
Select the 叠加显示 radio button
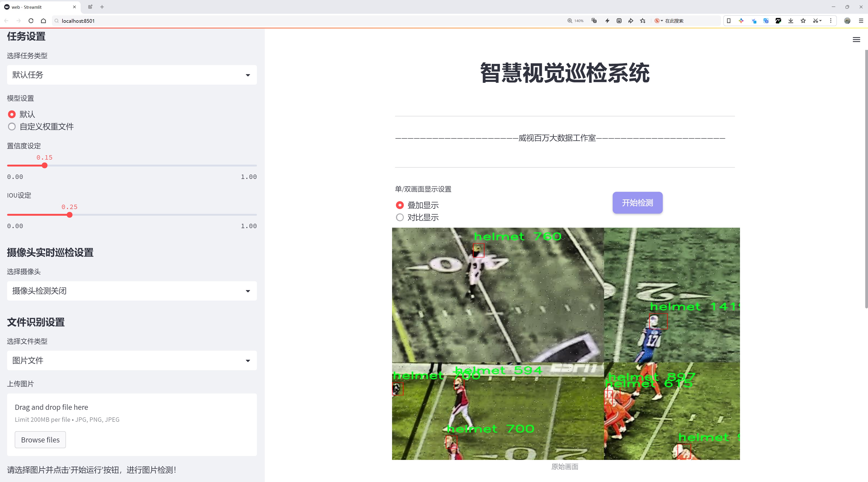[x=400, y=205]
